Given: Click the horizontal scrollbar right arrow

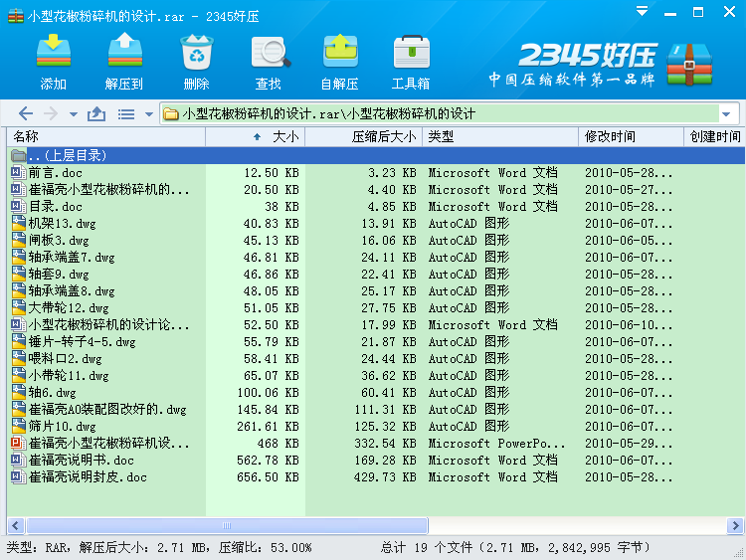Looking at the screenshot, I should [735, 526].
